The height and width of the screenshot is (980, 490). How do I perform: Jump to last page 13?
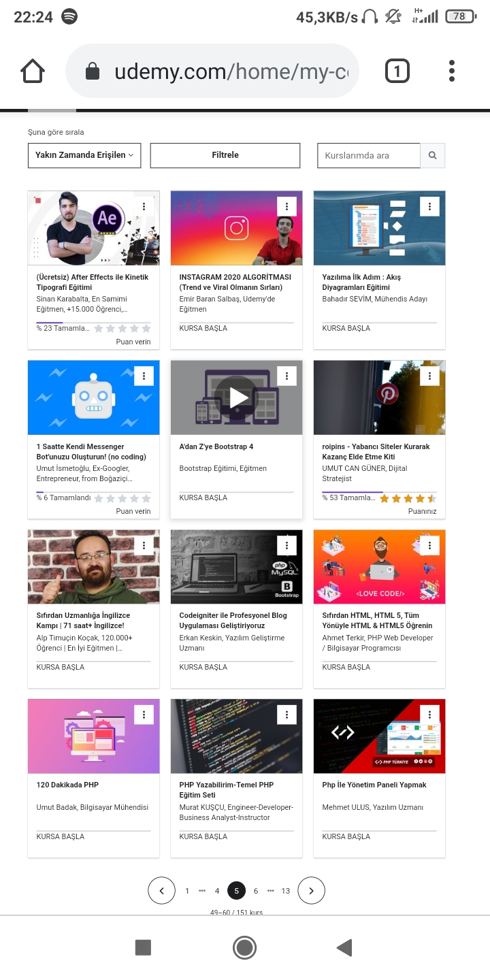pyautogui.click(x=285, y=891)
